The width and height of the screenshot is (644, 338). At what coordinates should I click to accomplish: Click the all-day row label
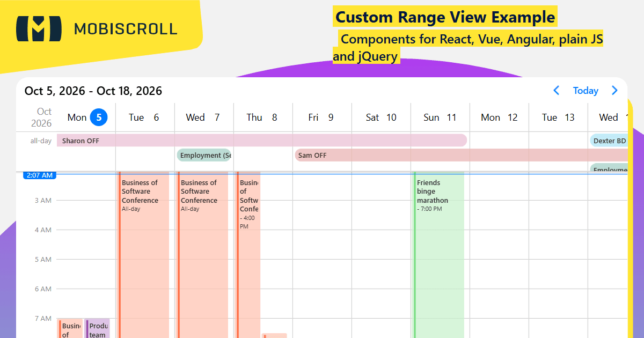click(41, 141)
